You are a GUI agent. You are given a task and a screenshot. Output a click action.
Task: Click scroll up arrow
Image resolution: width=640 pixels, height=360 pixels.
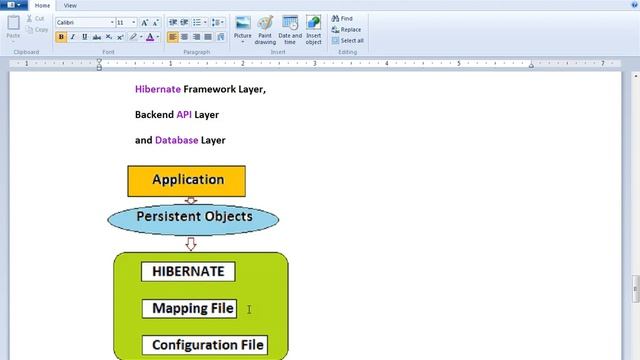pos(636,76)
